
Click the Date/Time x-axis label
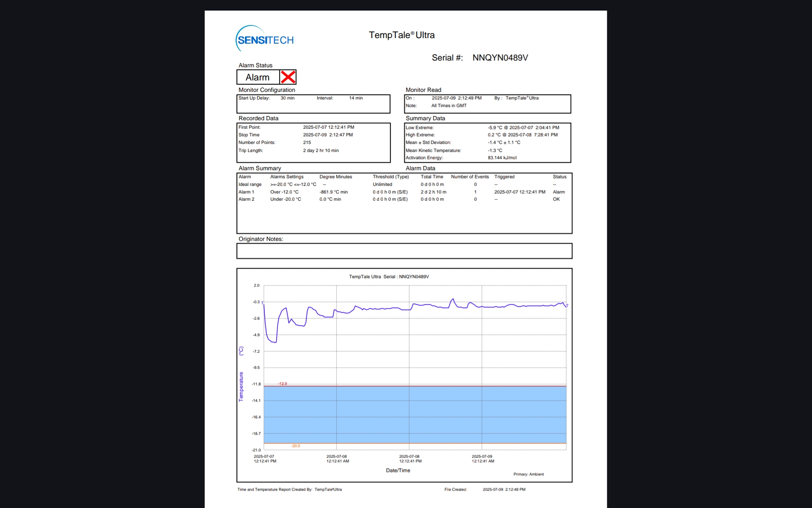pyautogui.click(x=398, y=470)
